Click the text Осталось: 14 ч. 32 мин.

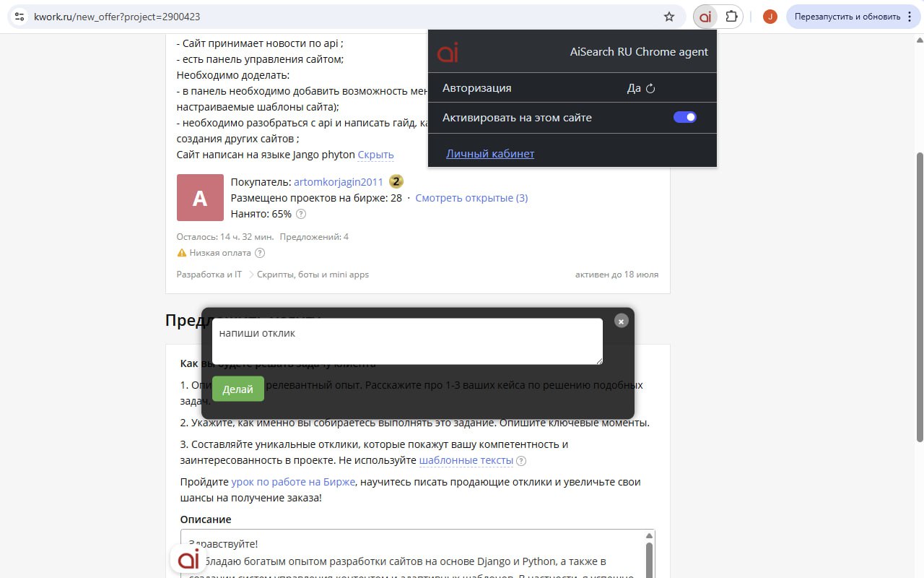click(225, 237)
